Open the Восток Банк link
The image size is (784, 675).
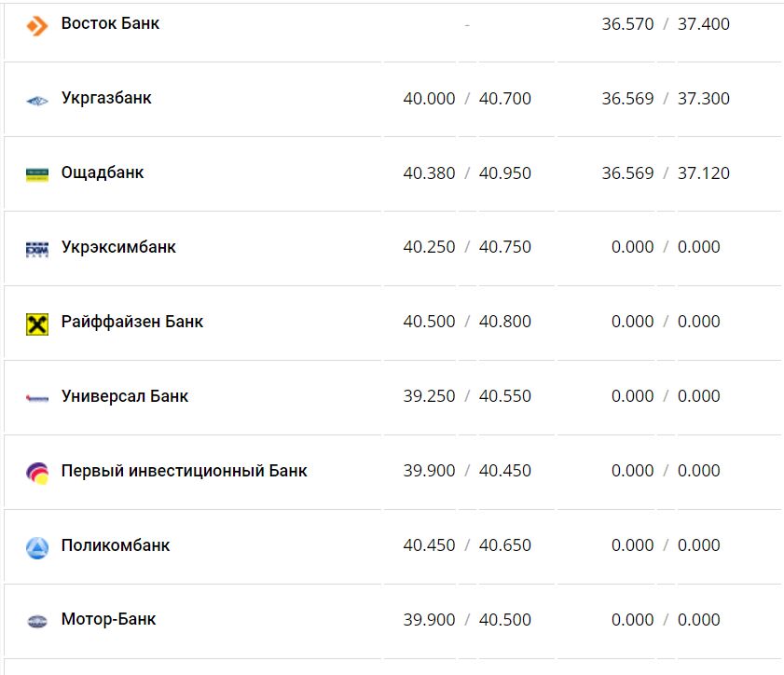(x=110, y=23)
